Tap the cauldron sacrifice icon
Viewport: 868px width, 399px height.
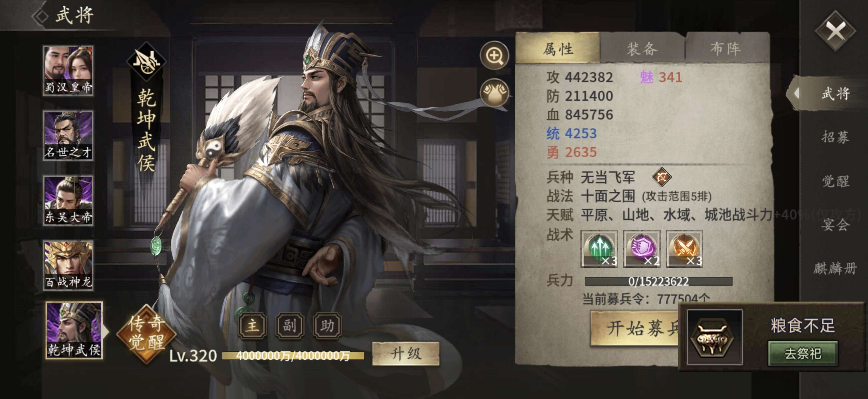tap(714, 337)
